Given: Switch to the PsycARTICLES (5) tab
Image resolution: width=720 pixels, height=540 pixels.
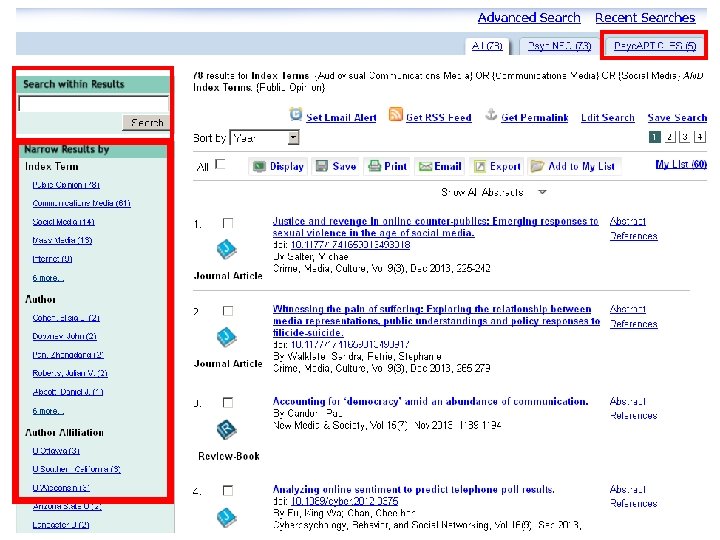Looking at the screenshot, I should click(655, 46).
